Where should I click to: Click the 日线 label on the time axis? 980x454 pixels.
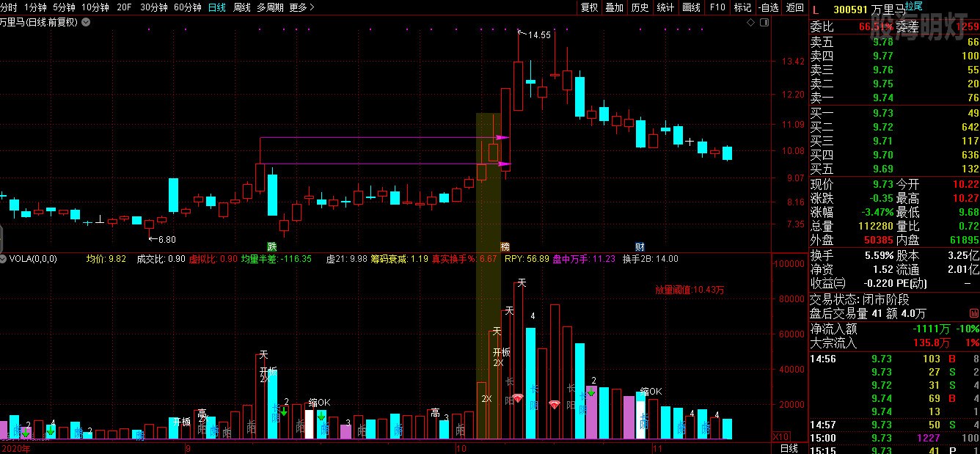click(x=789, y=448)
